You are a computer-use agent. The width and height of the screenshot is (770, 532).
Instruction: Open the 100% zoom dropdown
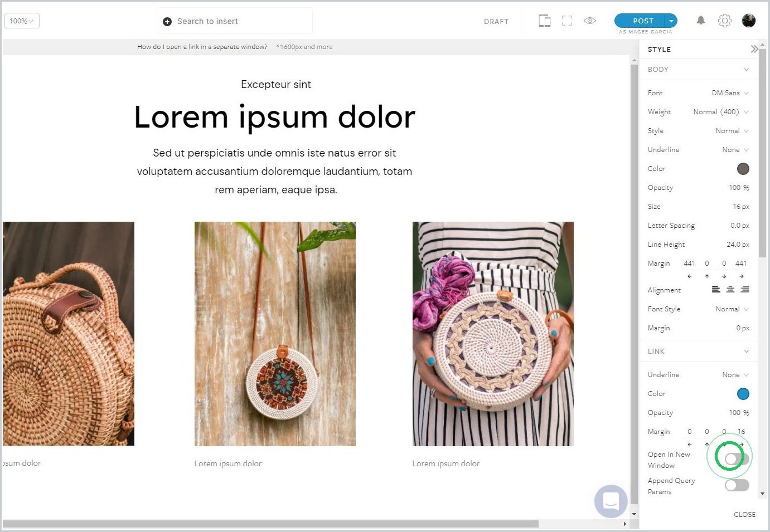tap(22, 21)
